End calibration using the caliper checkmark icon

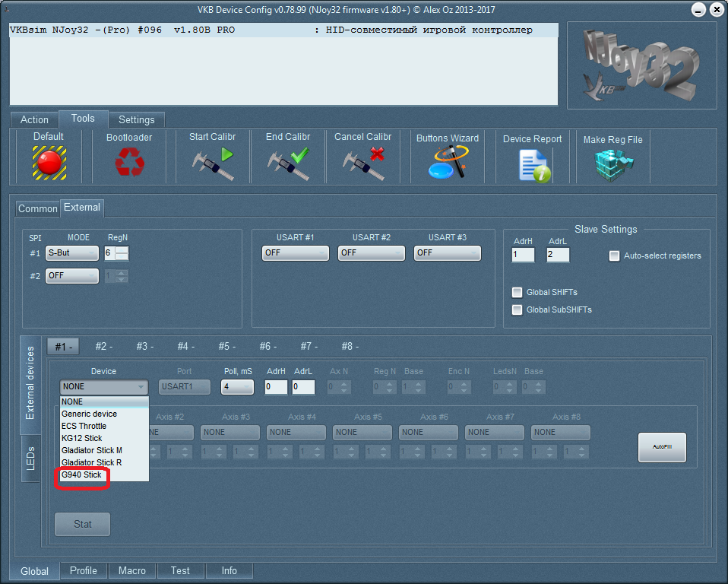click(288, 163)
